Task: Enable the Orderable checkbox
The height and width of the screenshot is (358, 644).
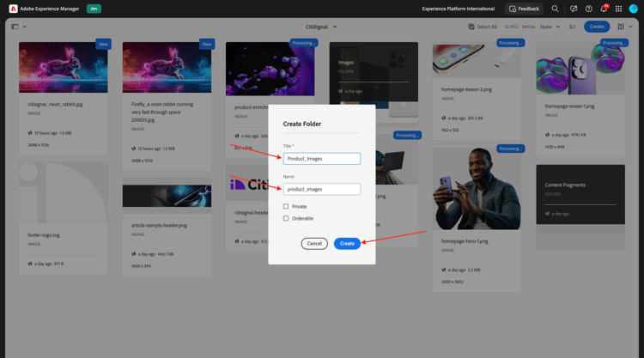Action: (286, 218)
